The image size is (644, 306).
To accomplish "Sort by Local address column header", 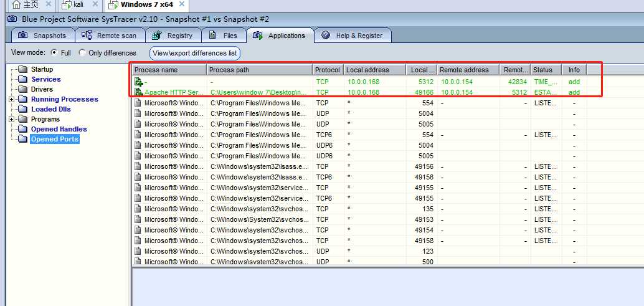I will pos(375,70).
